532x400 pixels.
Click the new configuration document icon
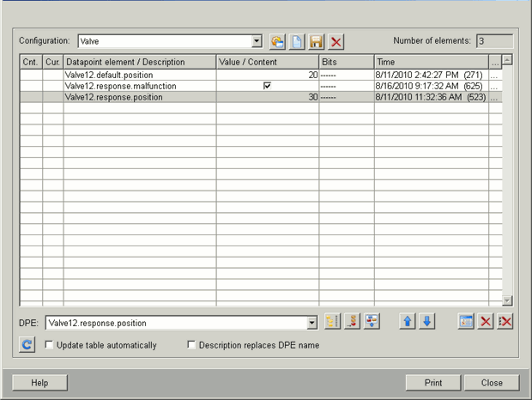click(x=296, y=42)
